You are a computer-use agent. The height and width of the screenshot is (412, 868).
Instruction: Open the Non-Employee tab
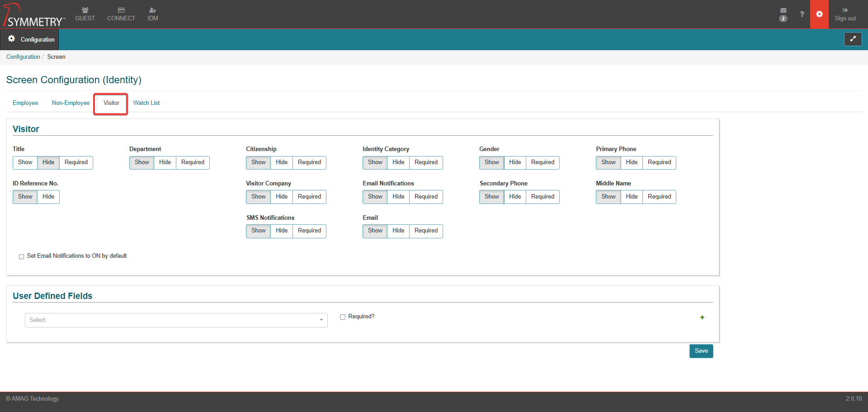pyautogui.click(x=71, y=103)
